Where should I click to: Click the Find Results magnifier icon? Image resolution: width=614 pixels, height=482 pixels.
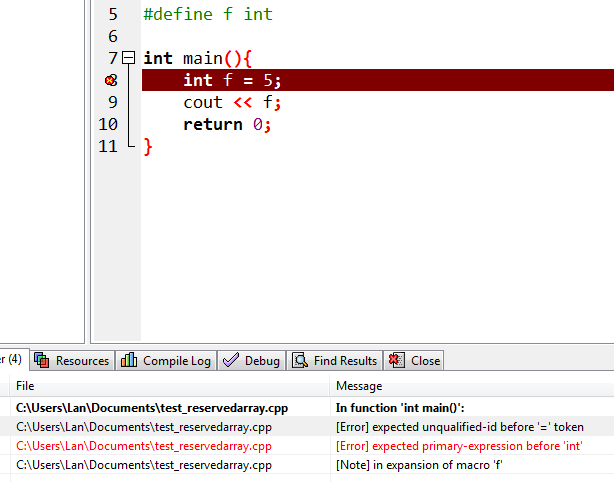pos(300,360)
